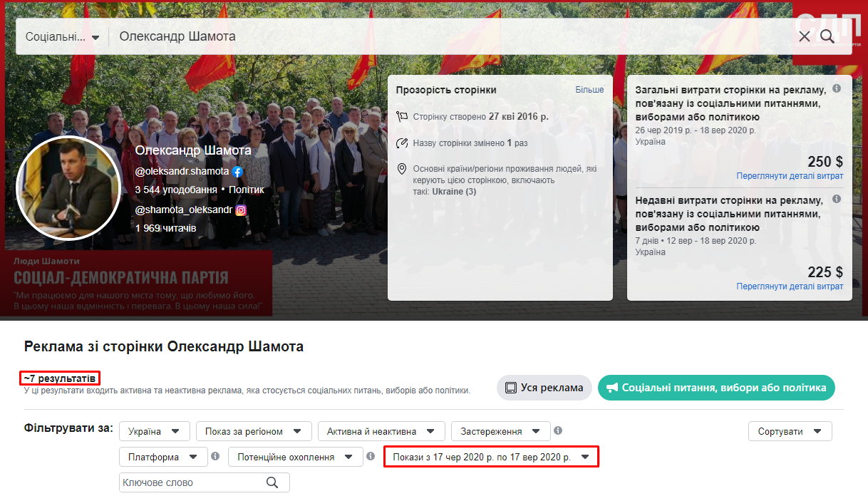View spend details under 250 $ total
868x496 pixels.
click(x=790, y=176)
